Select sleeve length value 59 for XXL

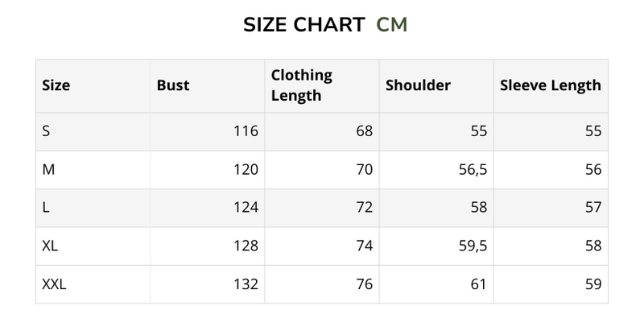click(x=593, y=284)
